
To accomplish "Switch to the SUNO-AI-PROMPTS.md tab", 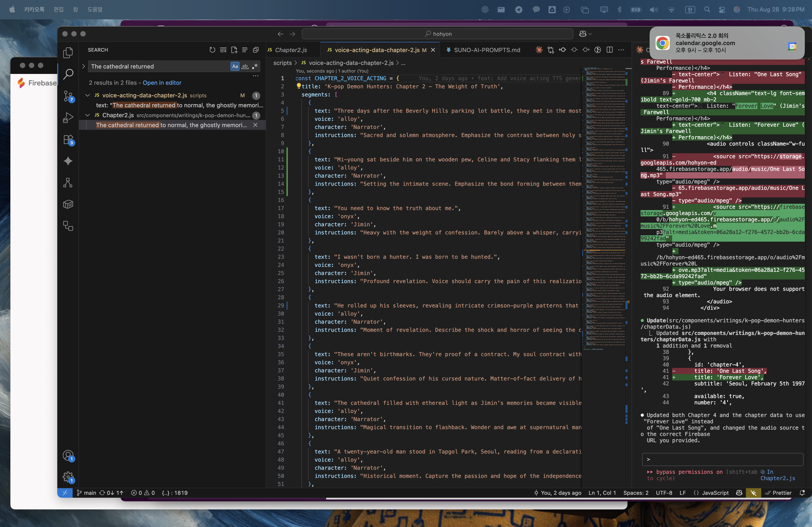I will click(486, 50).
